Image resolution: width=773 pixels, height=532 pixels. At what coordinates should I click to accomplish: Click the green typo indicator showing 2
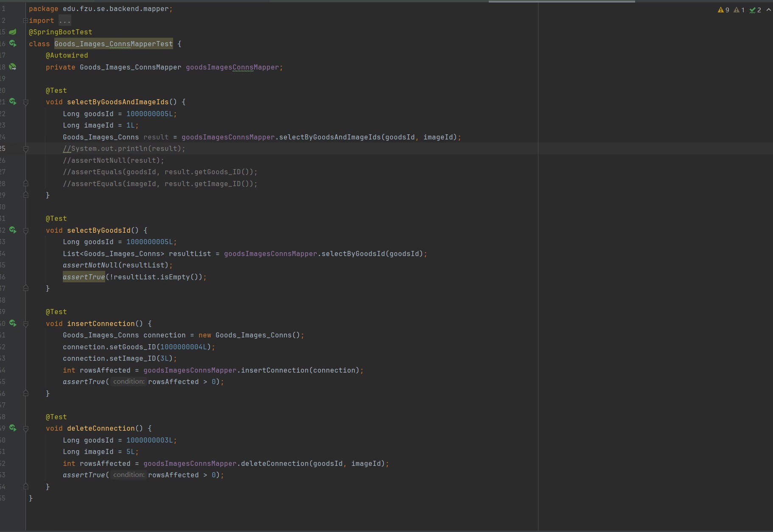755,10
